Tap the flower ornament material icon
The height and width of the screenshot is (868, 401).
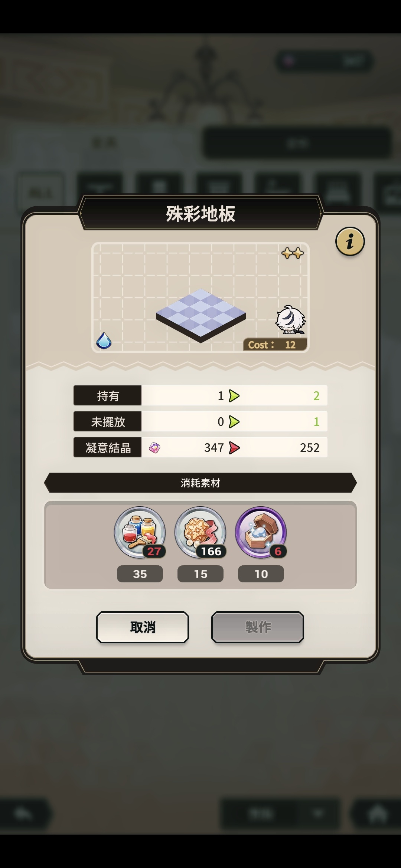(x=200, y=532)
